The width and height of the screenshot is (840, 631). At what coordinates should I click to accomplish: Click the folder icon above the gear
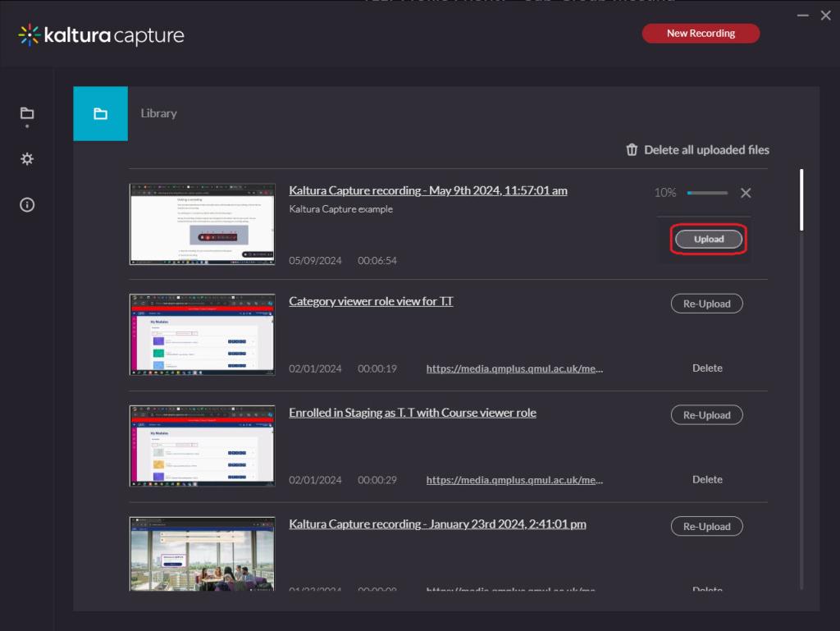[26, 114]
